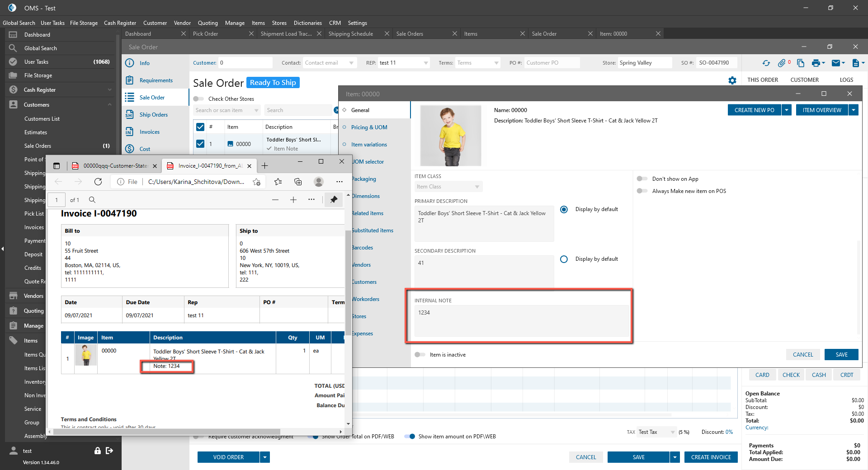The height and width of the screenshot is (470, 868).
Task: Click the logout icon beside the lock
Action: click(109, 451)
